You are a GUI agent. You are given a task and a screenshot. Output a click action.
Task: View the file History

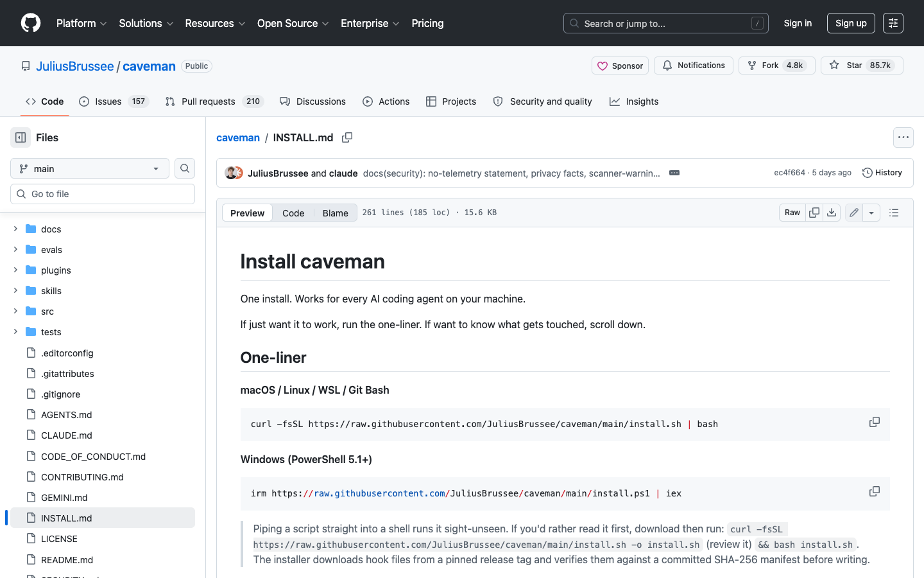click(882, 173)
